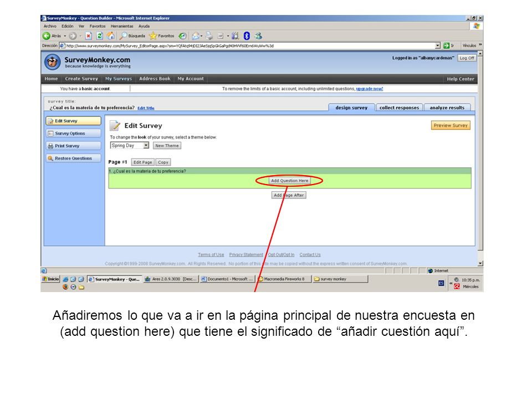The image size is (532, 399).
Task: Open browsing history icon
Action: [x=182, y=35]
